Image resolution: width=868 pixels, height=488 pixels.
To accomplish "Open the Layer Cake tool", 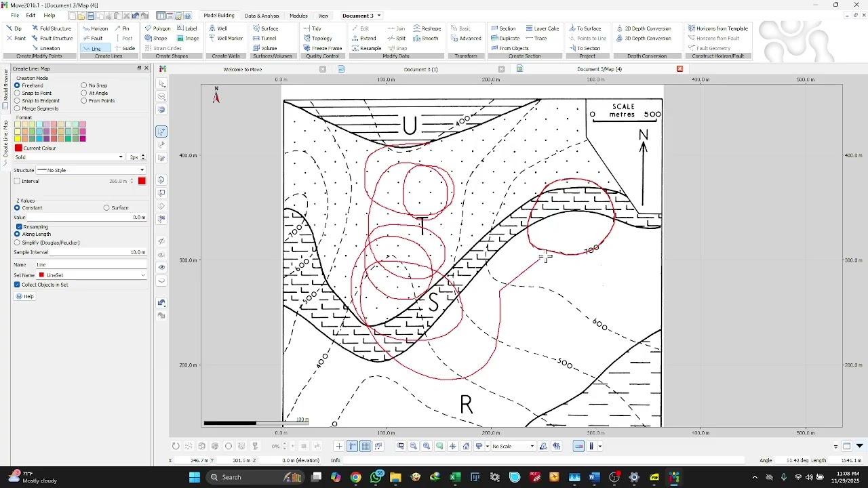I will (x=542, y=28).
